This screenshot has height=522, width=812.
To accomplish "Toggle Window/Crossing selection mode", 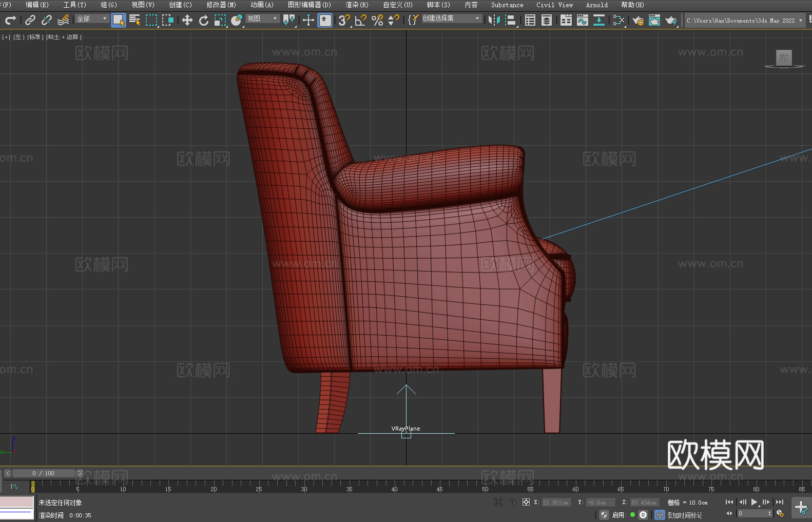I will click(x=168, y=20).
